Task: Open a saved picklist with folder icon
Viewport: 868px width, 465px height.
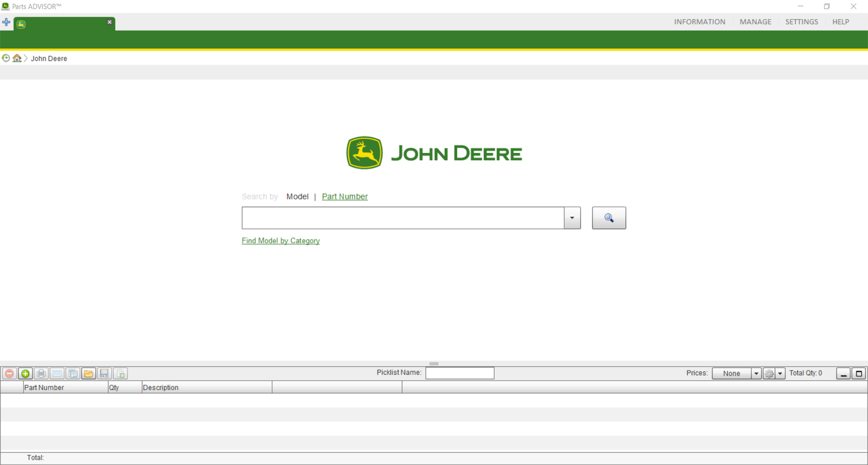Action: tap(89, 373)
